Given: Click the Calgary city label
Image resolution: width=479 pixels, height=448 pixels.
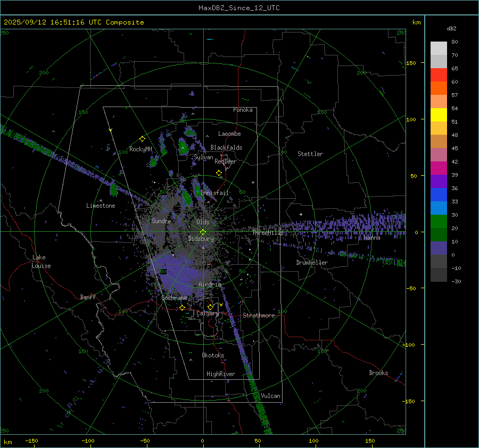Looking at the screenshot, I should pos(208,313).
